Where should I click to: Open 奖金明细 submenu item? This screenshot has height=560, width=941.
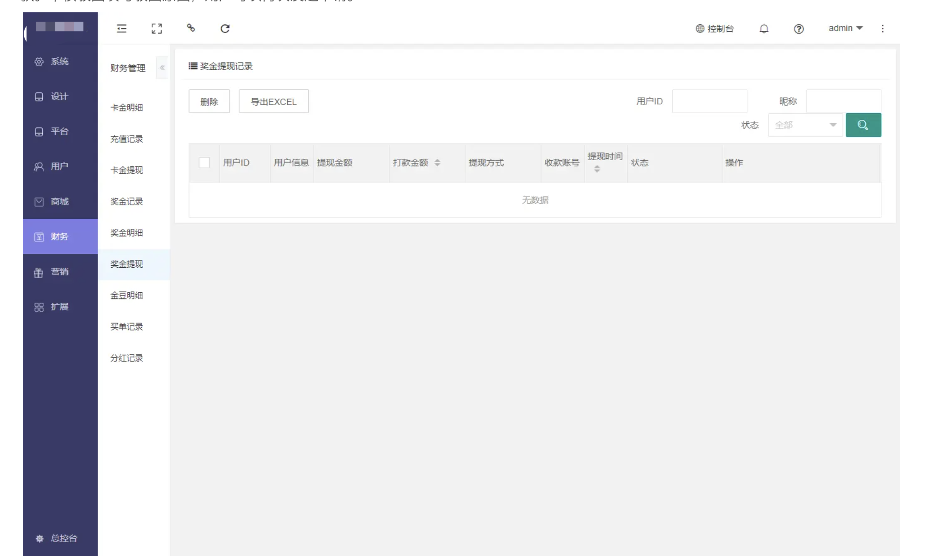point(134,233)
